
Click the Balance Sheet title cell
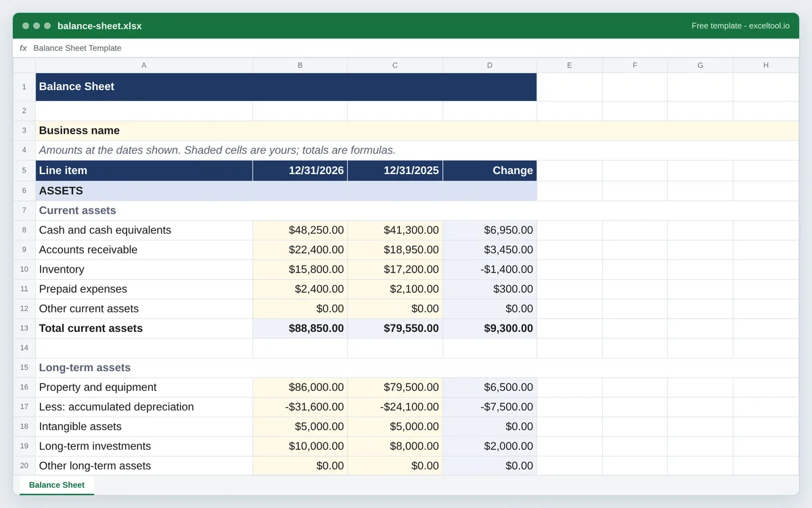286,87
